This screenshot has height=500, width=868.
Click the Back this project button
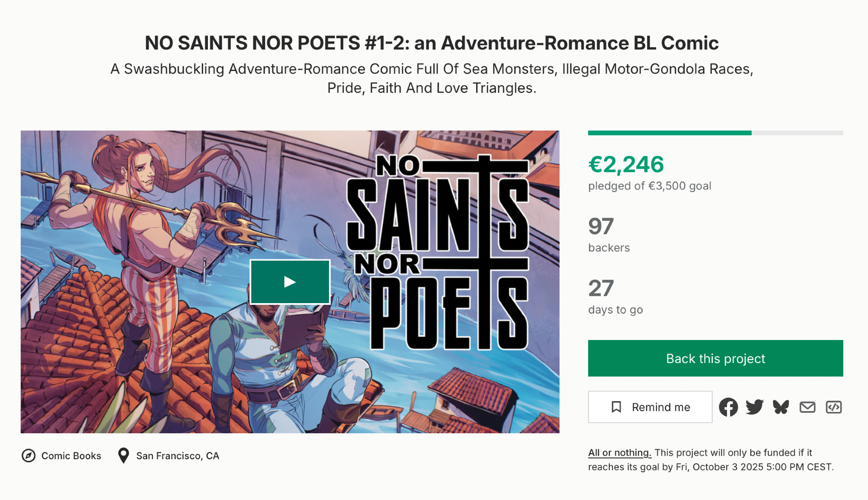[715, 358]
